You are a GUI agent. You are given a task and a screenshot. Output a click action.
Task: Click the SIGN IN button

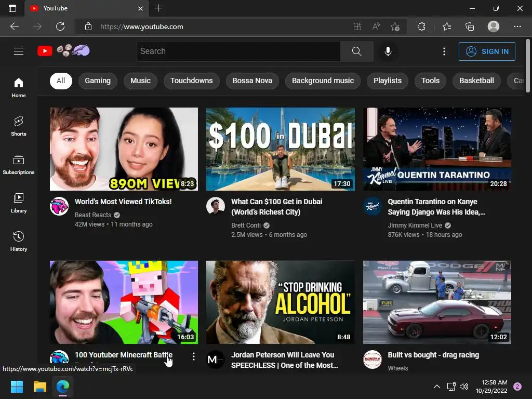click(487, 51)
